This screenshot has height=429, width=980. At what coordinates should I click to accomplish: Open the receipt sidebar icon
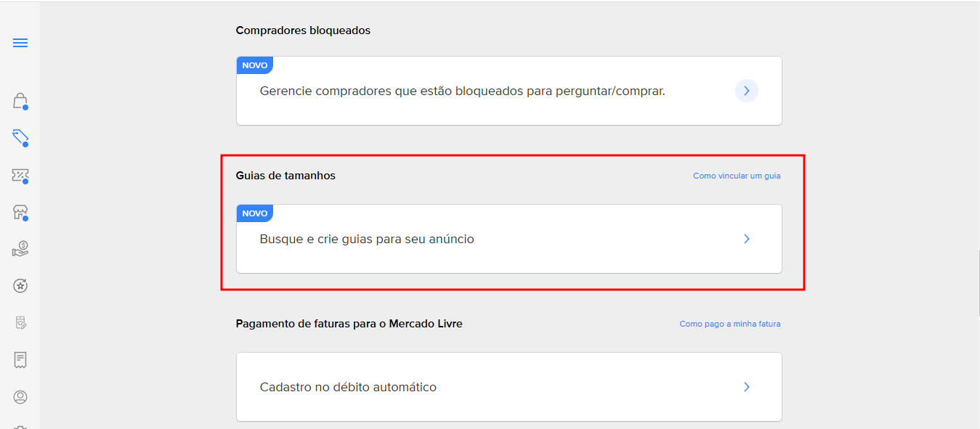20,360
